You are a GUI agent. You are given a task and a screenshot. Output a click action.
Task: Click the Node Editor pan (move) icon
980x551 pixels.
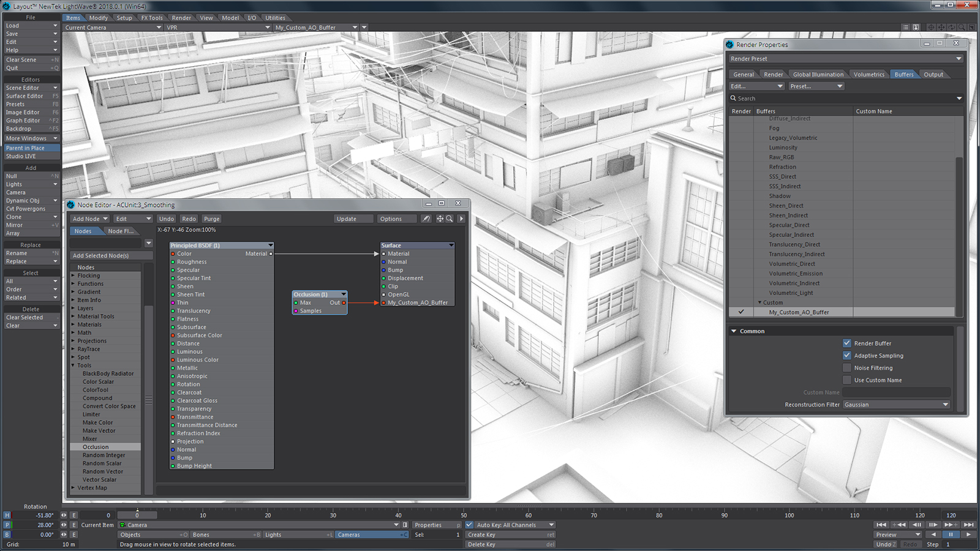pos(440,219)
